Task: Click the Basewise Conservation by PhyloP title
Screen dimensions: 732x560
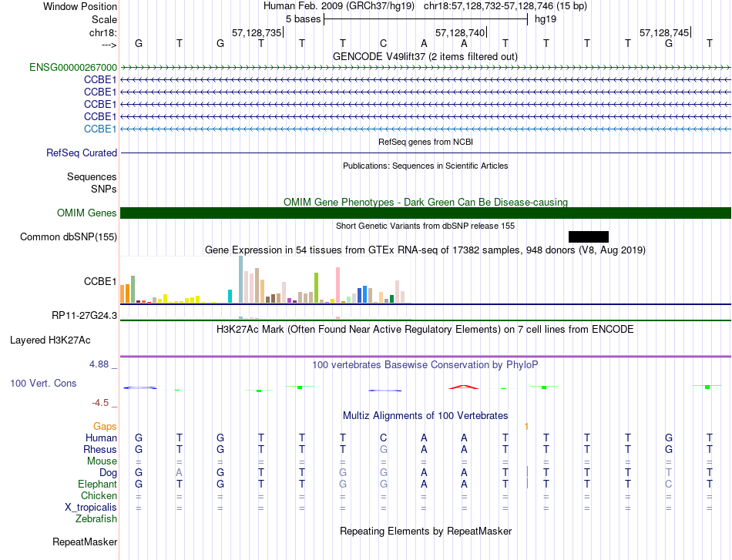Action: (425, 364)
